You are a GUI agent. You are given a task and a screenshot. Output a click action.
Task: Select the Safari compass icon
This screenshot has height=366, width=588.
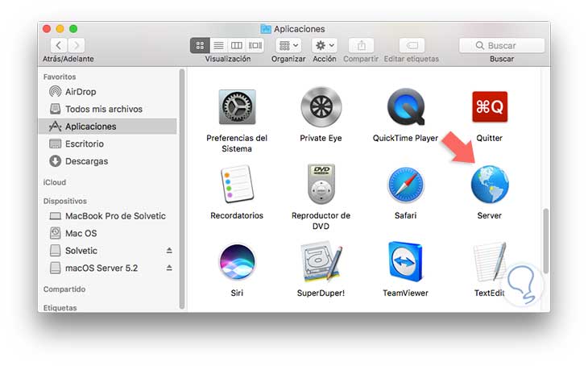(405, 185)
